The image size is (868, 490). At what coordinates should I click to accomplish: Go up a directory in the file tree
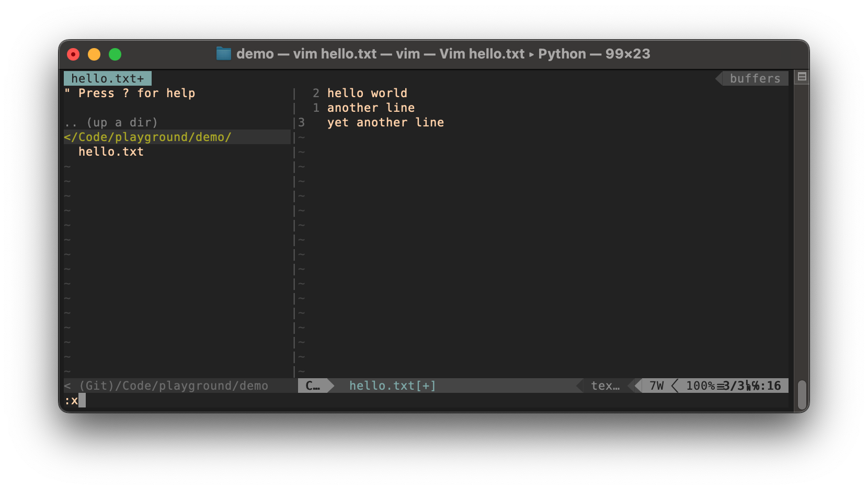[111, 122]
